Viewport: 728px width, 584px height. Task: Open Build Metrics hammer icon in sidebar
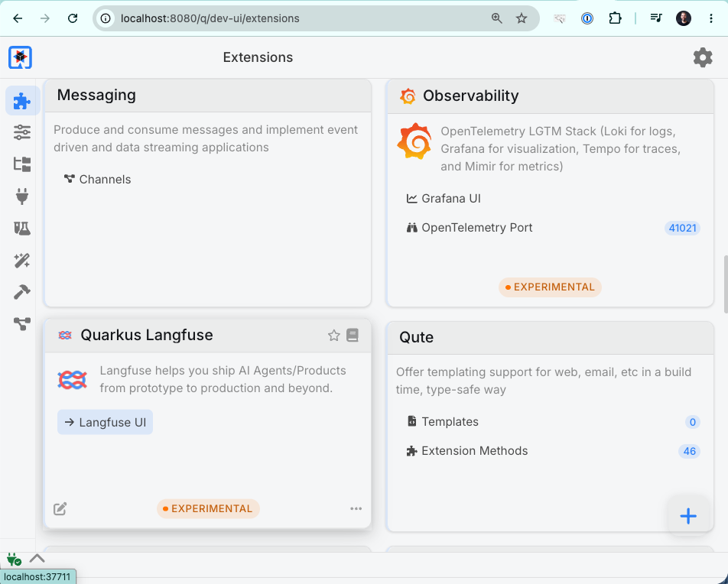tap(22, 292)
